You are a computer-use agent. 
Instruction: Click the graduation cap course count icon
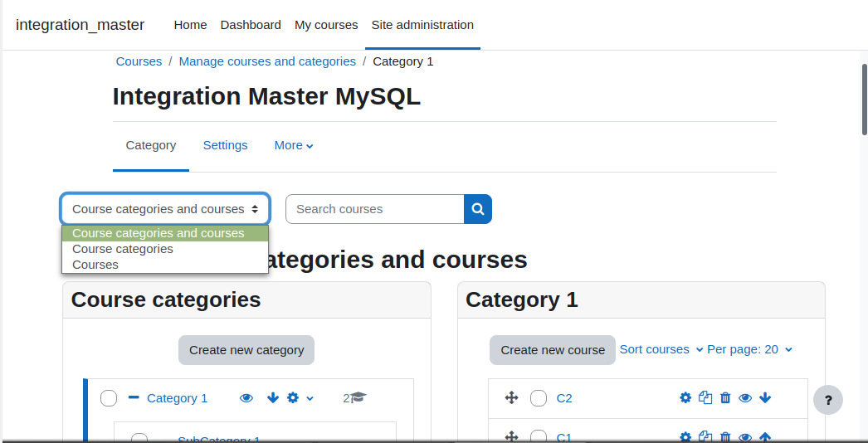click(x=358, y=397)
